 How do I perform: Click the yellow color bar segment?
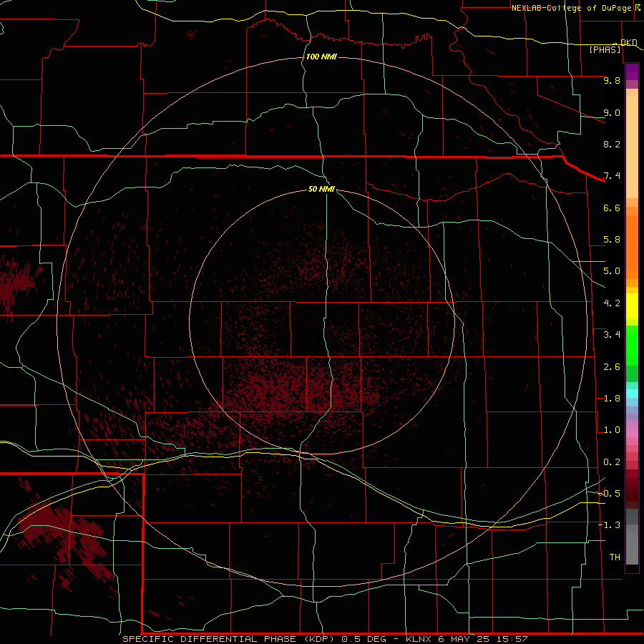[x=632, y=306]
